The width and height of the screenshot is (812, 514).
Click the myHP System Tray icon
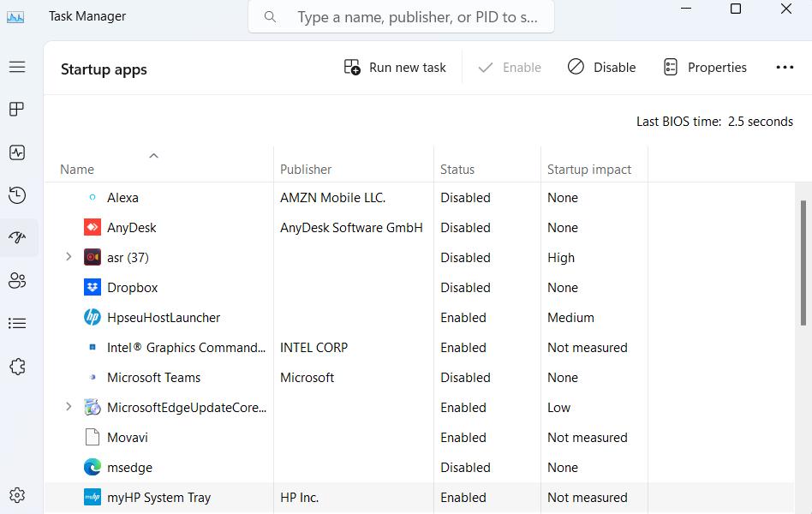[x=93, y=498]
